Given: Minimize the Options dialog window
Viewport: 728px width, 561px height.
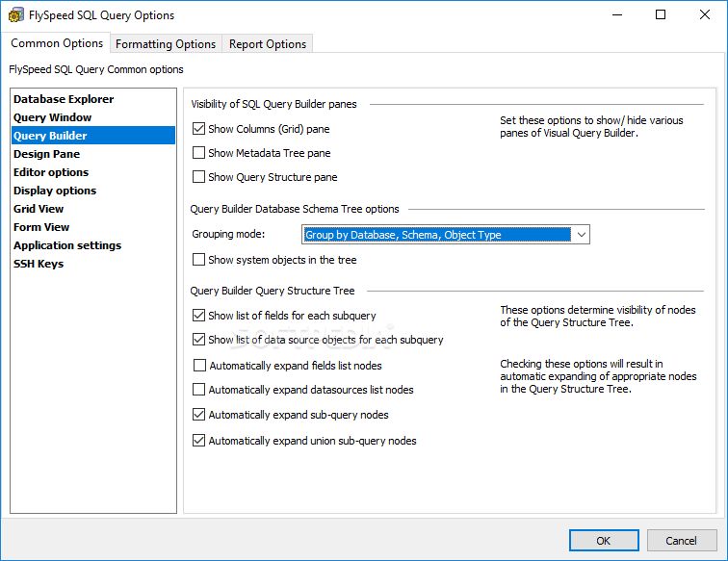Looking at the screenshot, I should pos(617,14).
